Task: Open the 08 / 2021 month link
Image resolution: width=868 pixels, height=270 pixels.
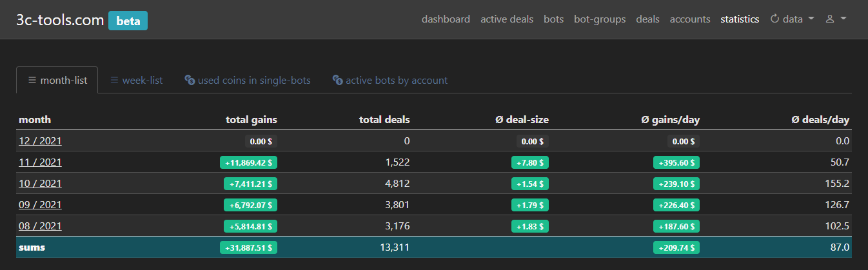Action: pyautogui.click(x=40, y=226)
